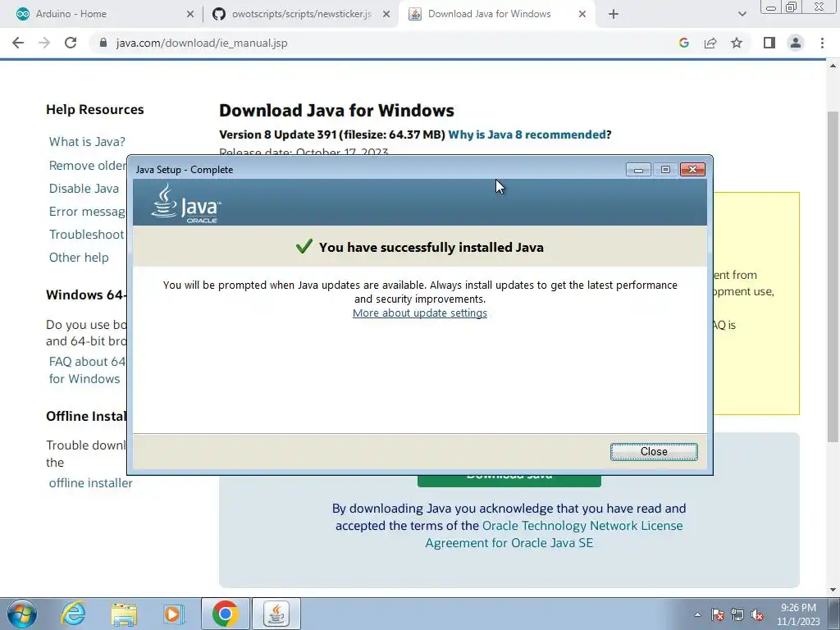Restore down the Chrome window
The width and height of the screenshot is (840, 630).
791,7
